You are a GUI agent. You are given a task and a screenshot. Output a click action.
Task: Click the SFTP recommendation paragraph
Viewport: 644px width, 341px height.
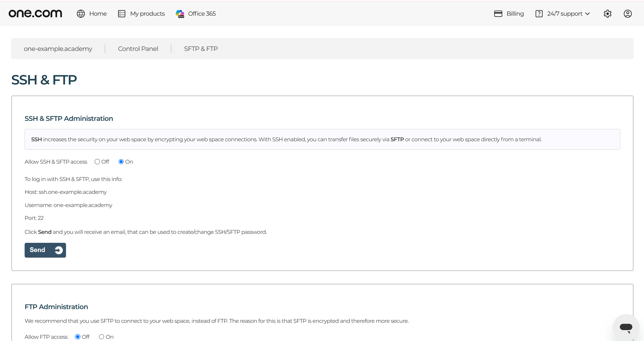pos(217,321)
